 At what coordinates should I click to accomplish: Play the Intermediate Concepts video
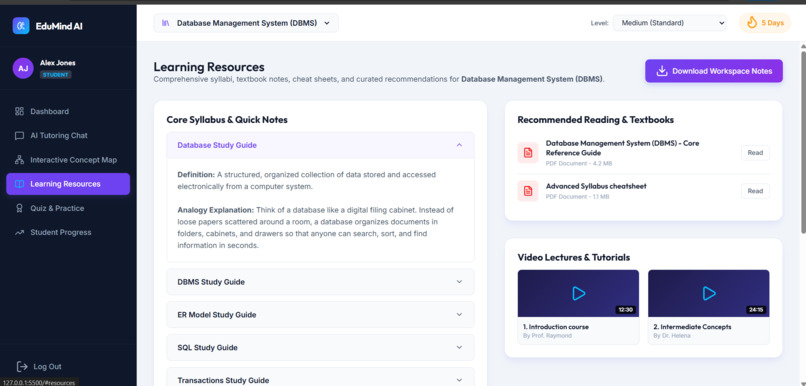(709, 293)
